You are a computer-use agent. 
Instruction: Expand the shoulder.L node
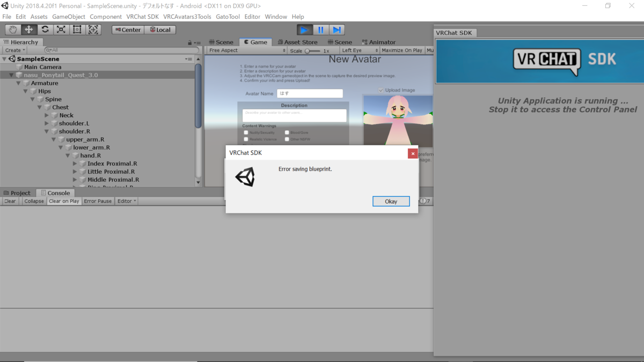tap(47, 123)
